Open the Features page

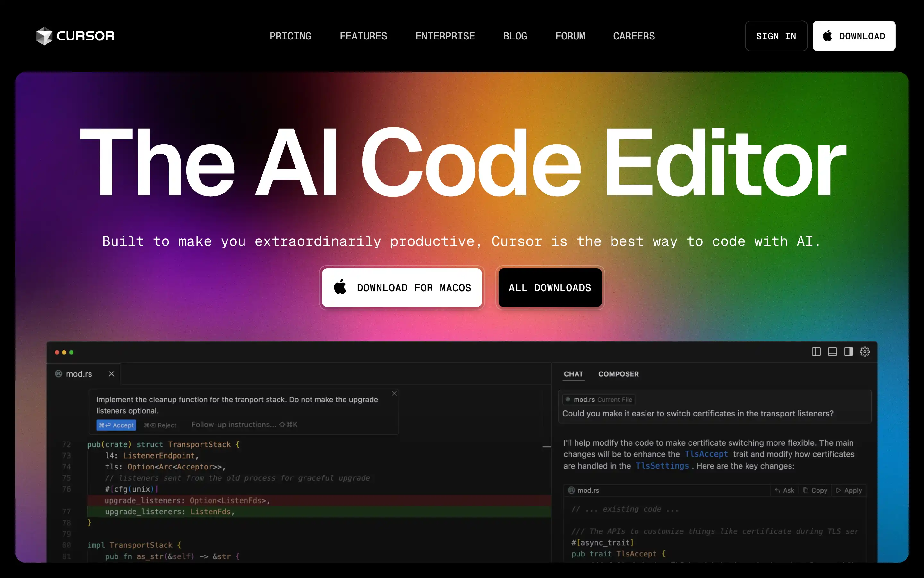coord(363,36)
